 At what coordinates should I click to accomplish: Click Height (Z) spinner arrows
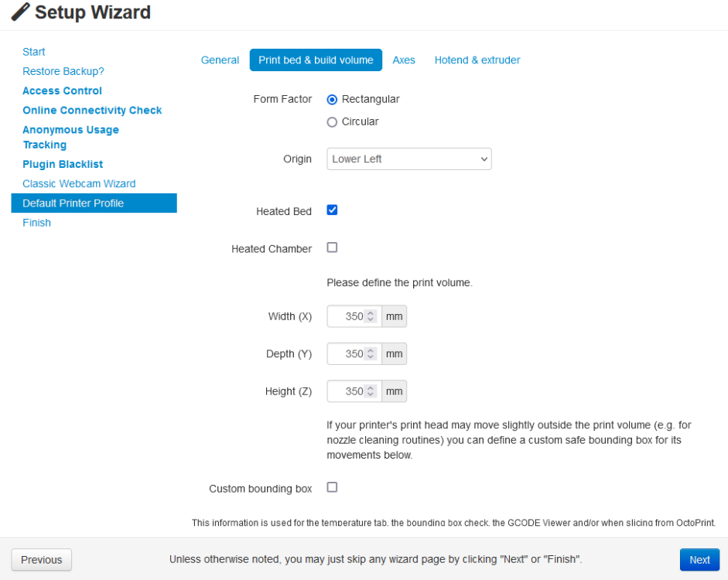(371, 391)
